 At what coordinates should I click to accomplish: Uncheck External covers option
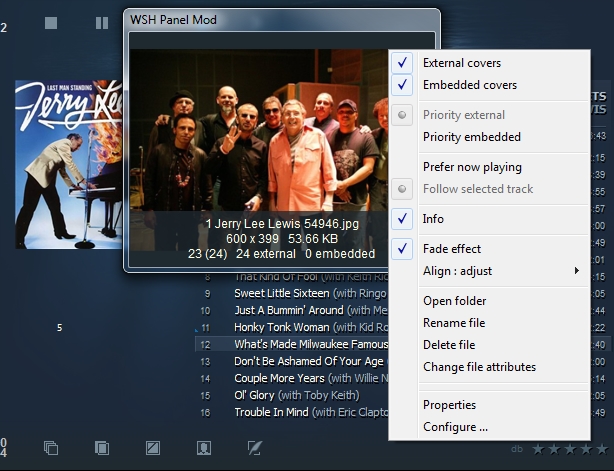pos(462,63)
